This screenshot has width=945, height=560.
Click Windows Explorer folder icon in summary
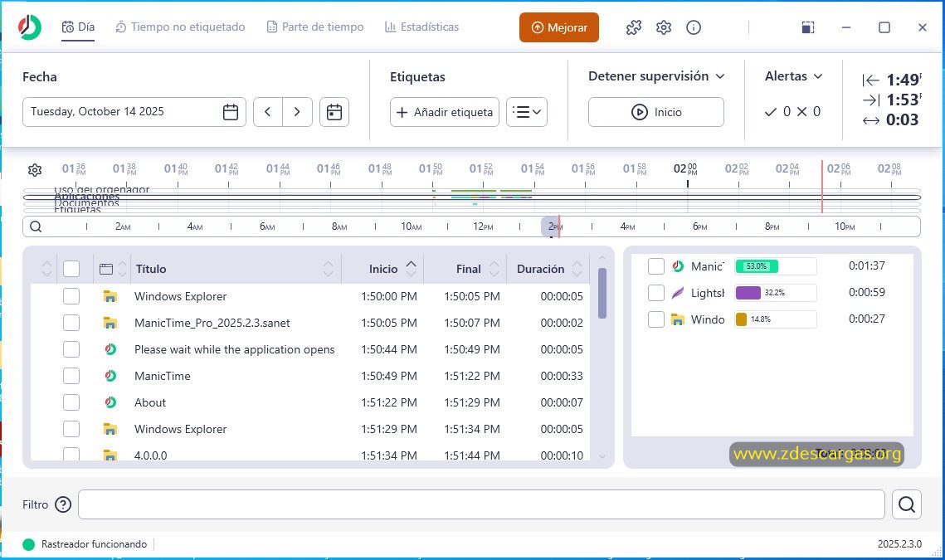point(678,319)
